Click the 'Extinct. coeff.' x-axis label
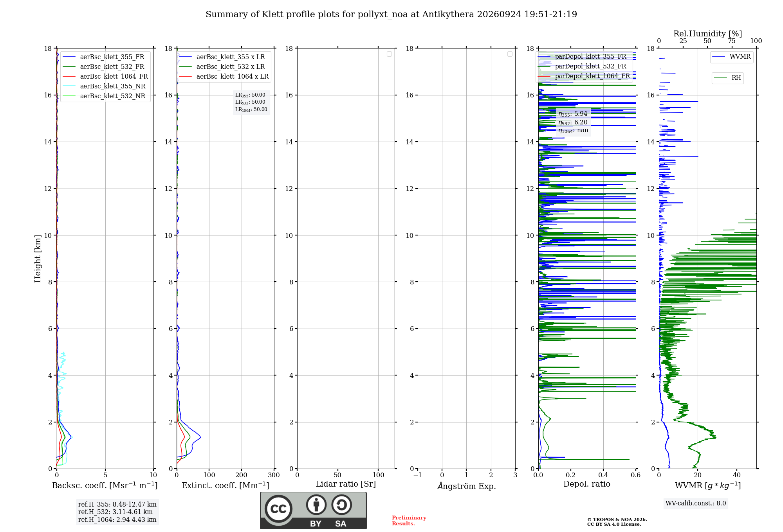This screenshot has width=783, height=532. [x=226, y=485]
